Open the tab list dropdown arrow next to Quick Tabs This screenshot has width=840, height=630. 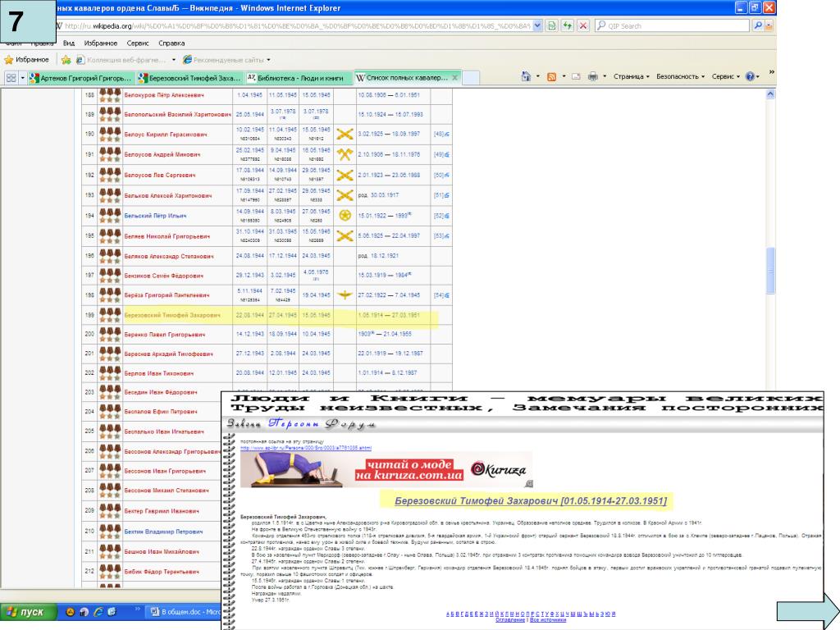click(x=22, y=78)
